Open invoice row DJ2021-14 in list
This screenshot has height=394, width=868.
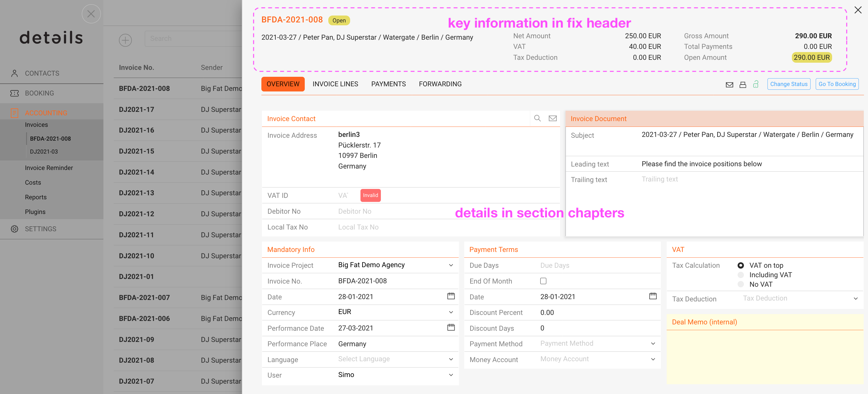click(178, 172)
